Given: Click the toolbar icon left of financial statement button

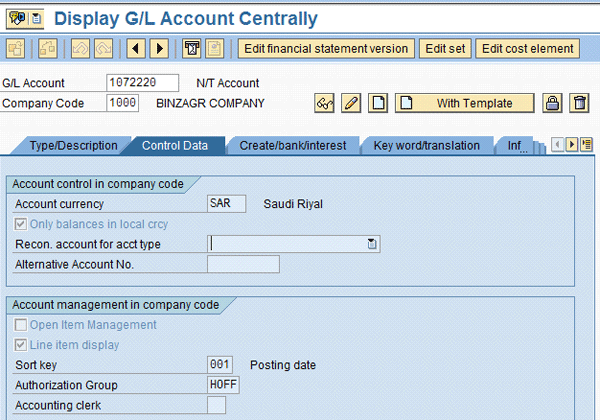Looking at the screenshot, I should pos(215,49).
